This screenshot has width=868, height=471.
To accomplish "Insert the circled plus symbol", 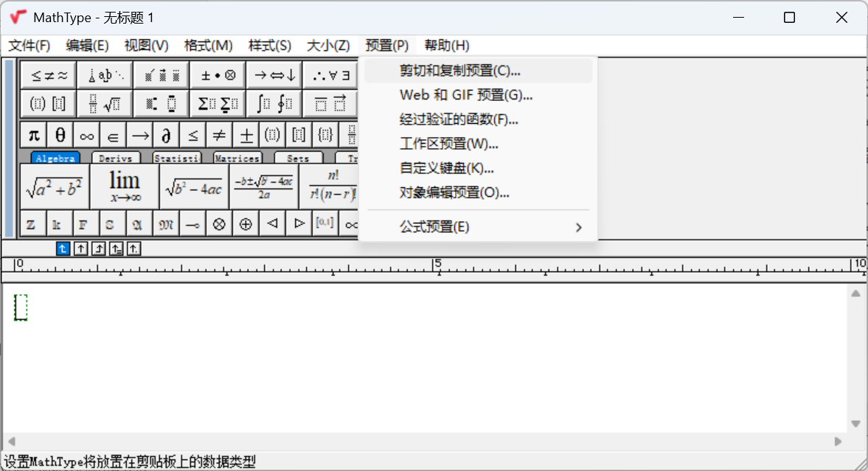I will (246, 224).
